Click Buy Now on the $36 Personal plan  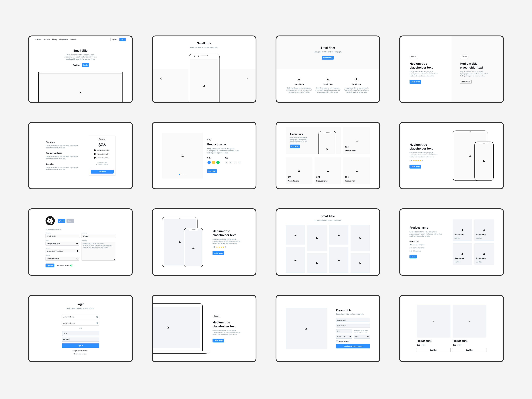coord(102,172)
